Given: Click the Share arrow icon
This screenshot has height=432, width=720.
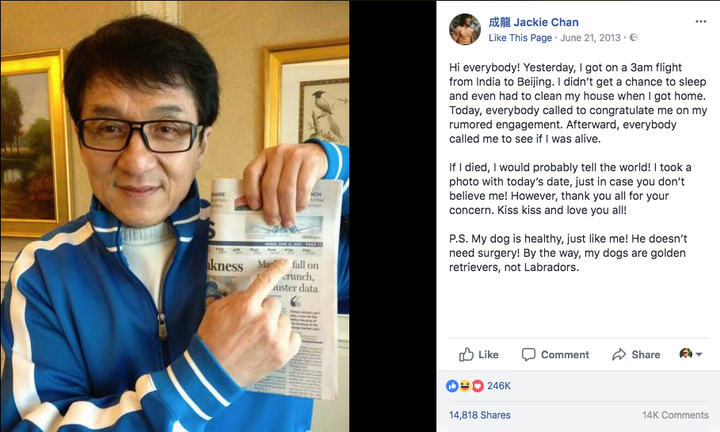Looking at the screenshot, I should coord(619,354).
